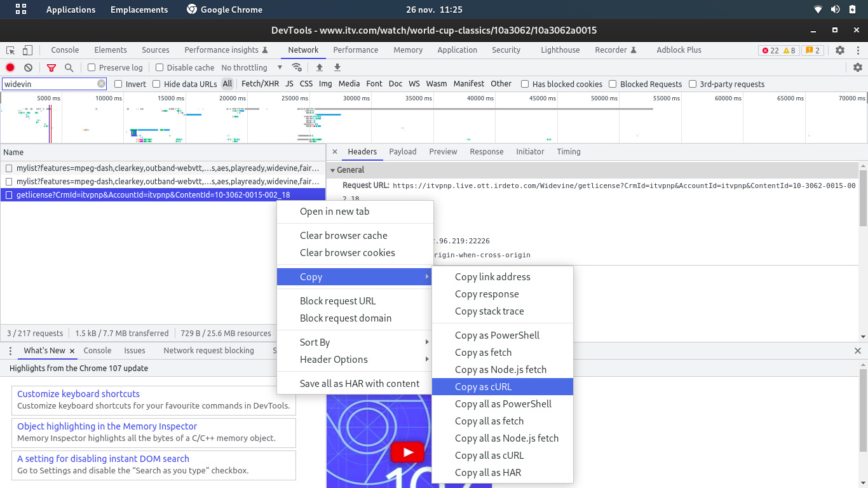The width and height of the screenshot is (868, 488).
Task: Clear the network log
Action: click(28, 67)
